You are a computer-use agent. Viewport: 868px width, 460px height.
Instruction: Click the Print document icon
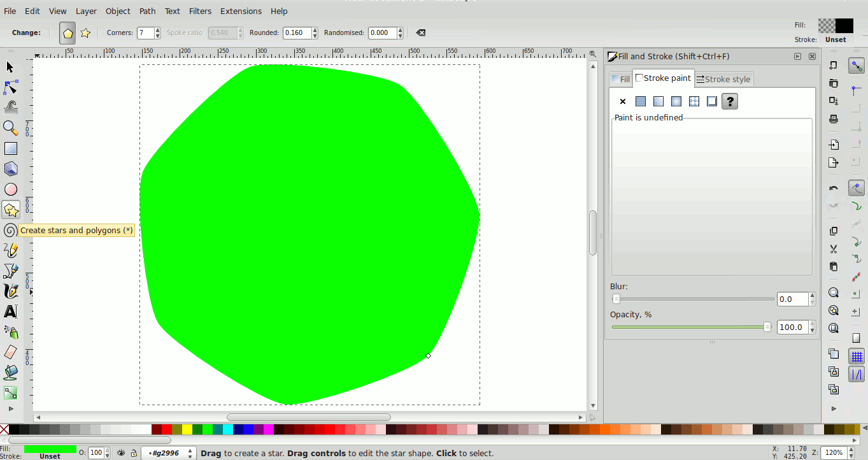pyautogui.click(x=834, y=119)
